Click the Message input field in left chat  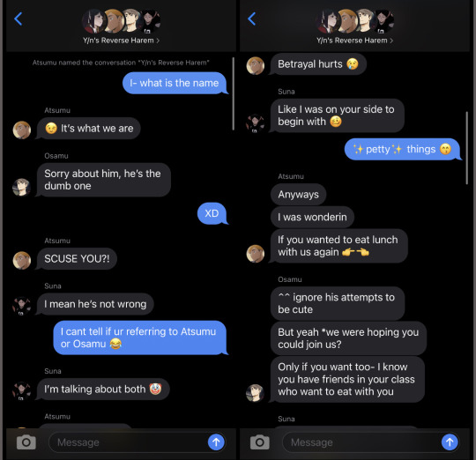click(128, 442)
